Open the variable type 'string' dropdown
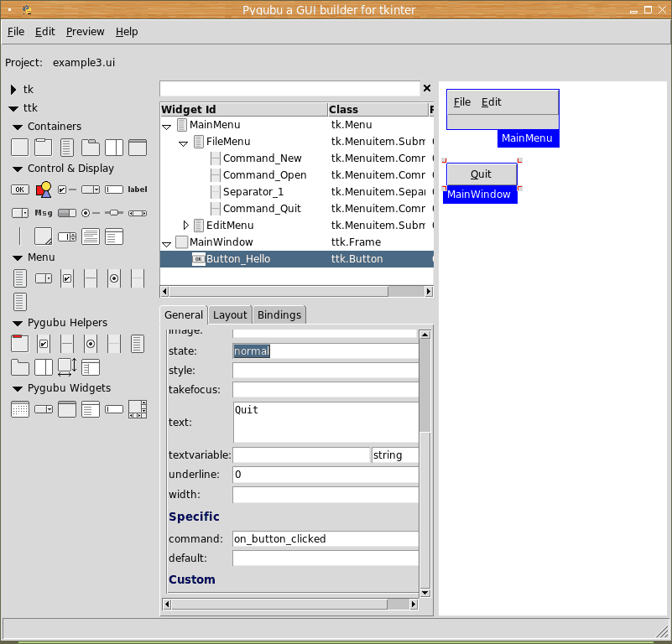This screenshot has height=644, width=672. coord(395,455)
